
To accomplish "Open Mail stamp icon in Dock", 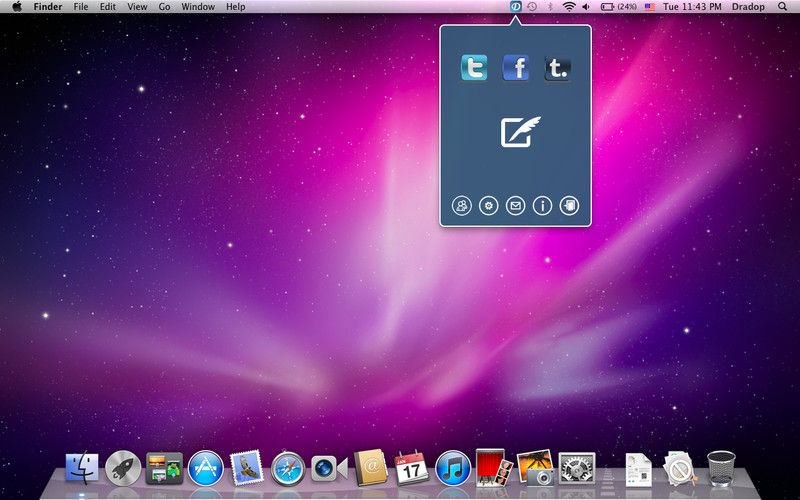I will (247, 467).
